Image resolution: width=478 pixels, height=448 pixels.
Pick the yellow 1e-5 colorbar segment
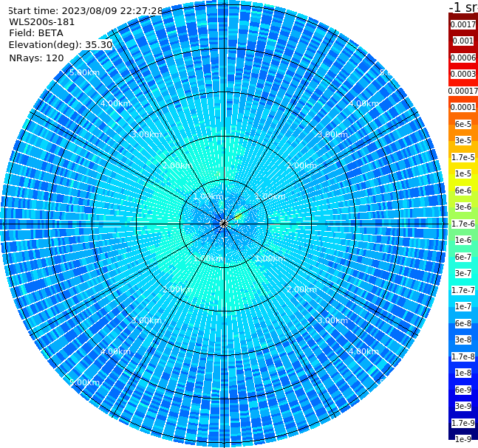pos(462,174)
